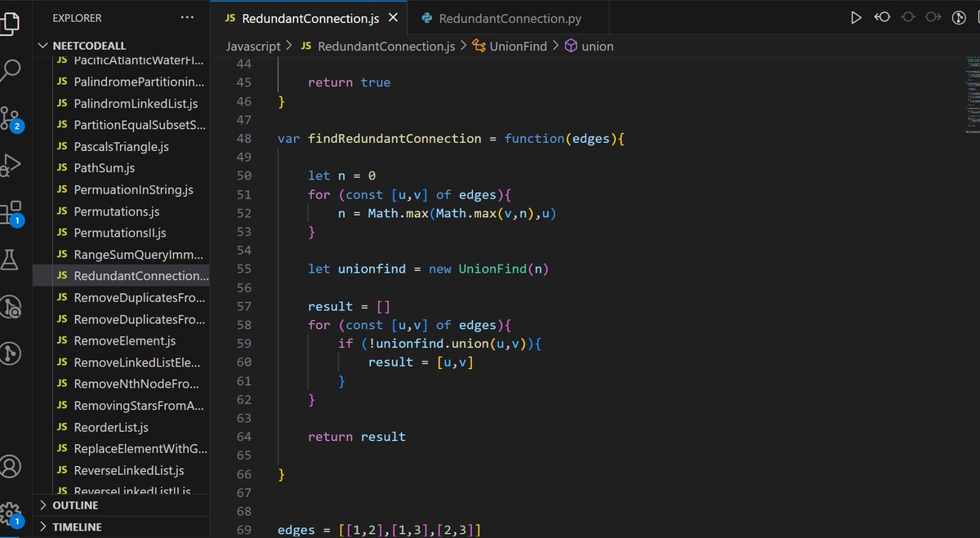This screenshot has height=538, width=980.
Task: Select RedundantConnection... in file explorer
Action: point(121,276)
